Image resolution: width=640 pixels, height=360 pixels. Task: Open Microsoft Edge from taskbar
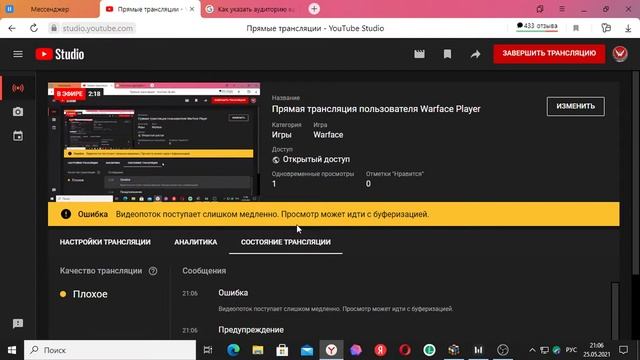click(233, 350)
